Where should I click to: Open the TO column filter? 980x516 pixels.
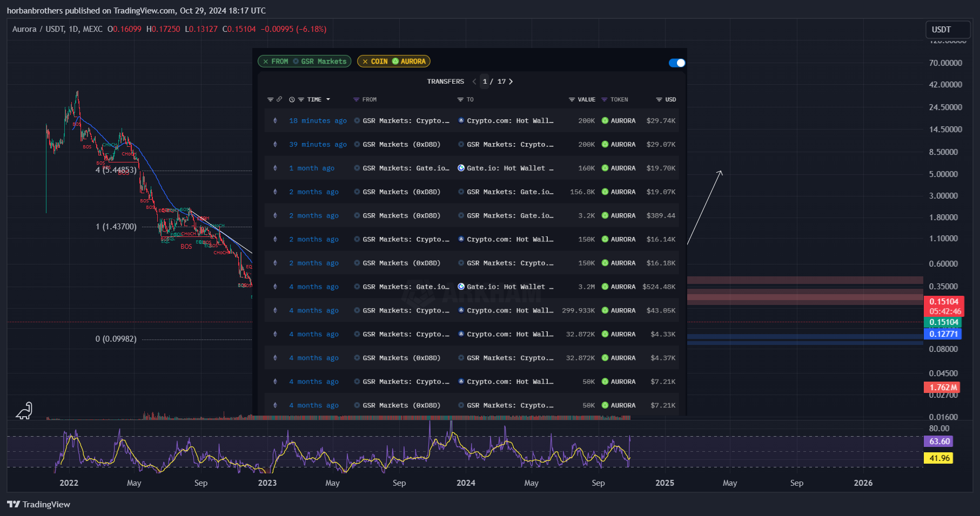coord(460,100)
